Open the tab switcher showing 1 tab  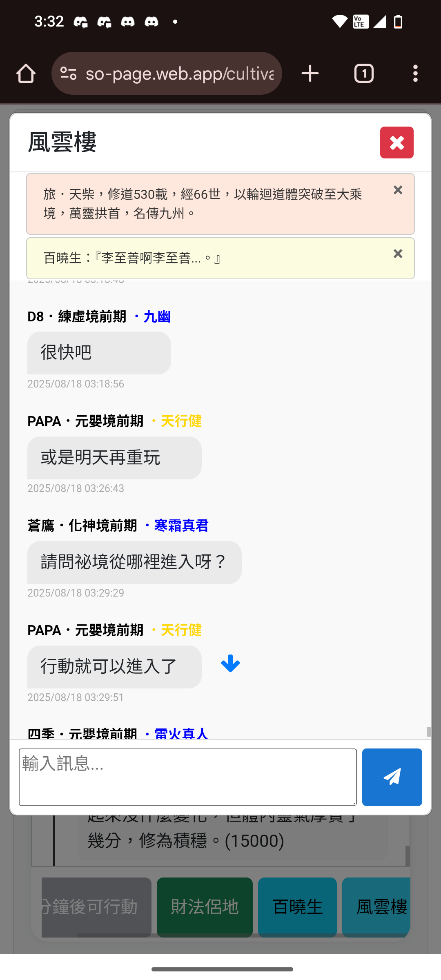(x=363, y=74)
